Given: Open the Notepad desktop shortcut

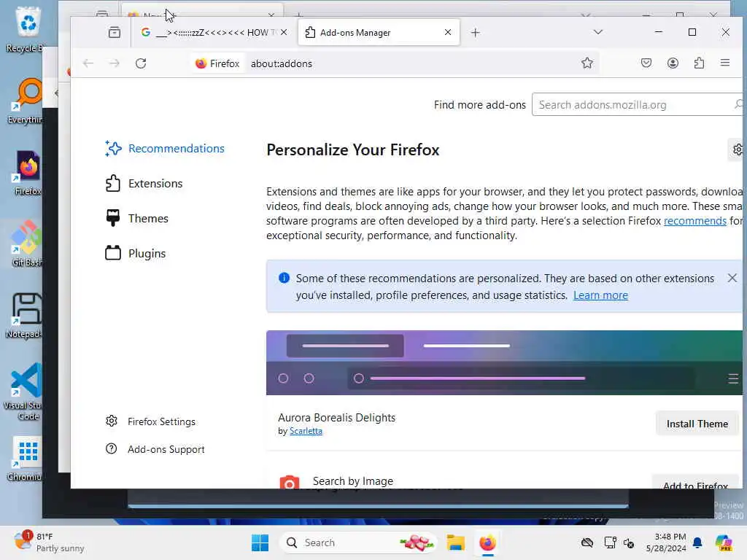Looking at the screenshot, I should click(x=25, y=315).
